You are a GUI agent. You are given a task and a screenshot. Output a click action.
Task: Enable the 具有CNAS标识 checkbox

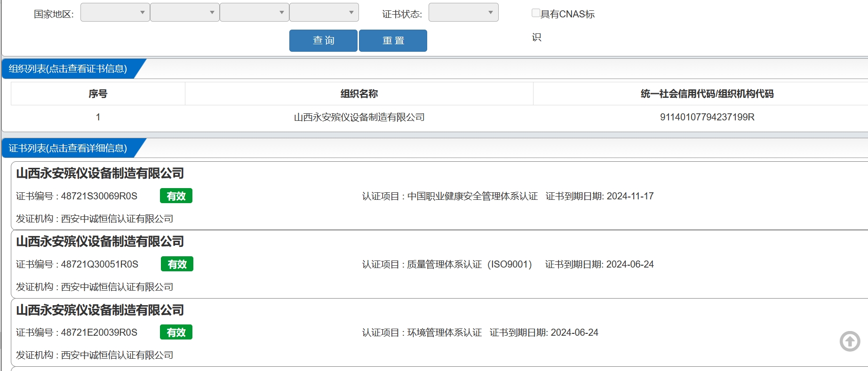tap(535, 13)
